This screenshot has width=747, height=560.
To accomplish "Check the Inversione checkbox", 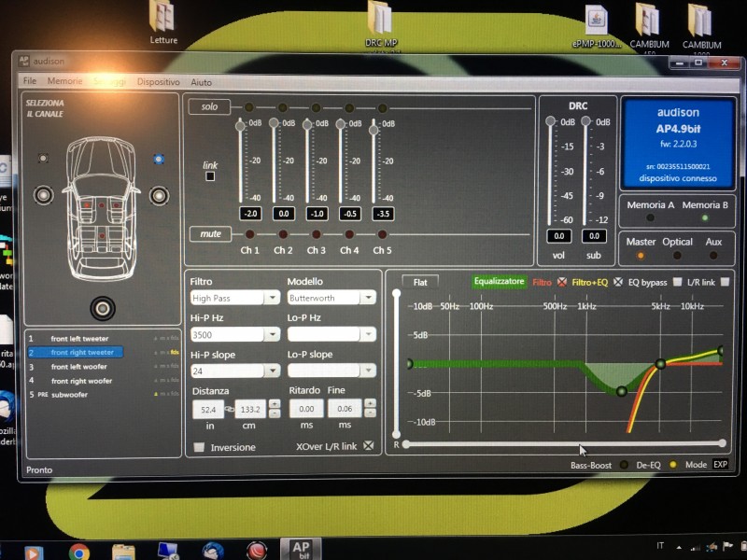I will (199, 447).
